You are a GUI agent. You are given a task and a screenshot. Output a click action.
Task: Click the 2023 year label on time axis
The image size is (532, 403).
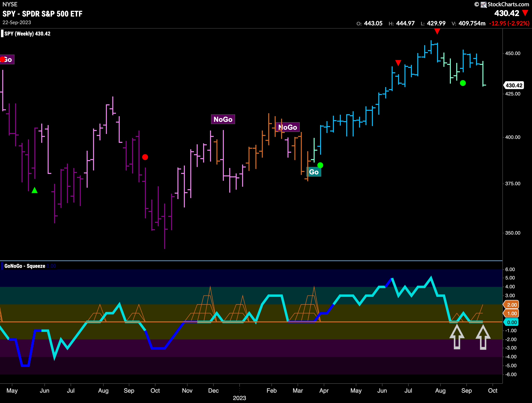(x=240, y=398)
